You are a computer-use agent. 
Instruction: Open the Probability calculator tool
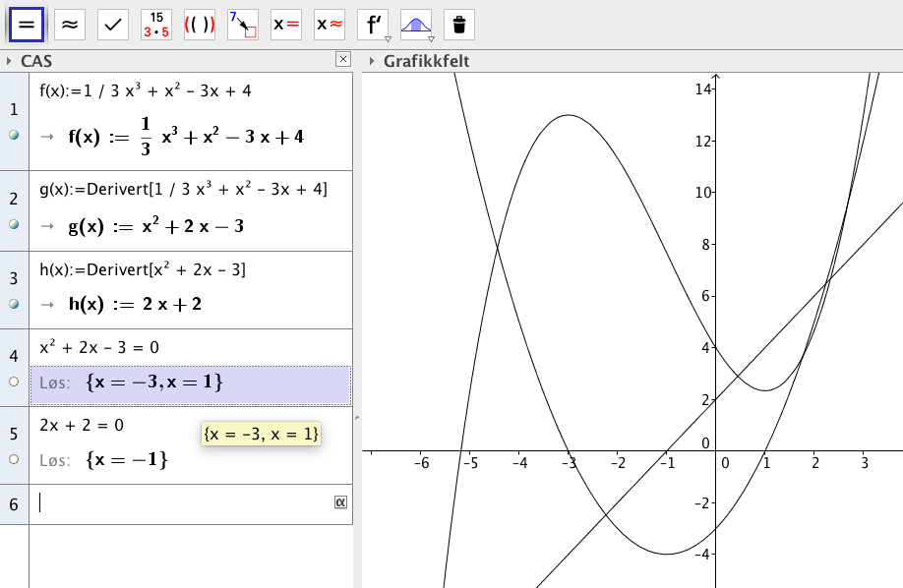point(416,25)
